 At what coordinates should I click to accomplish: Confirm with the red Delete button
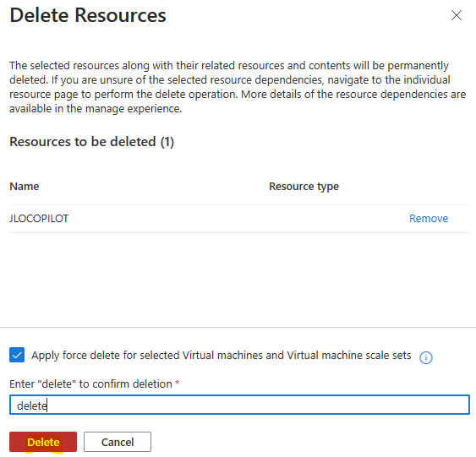pyautogui.click(x=43, y=442)
